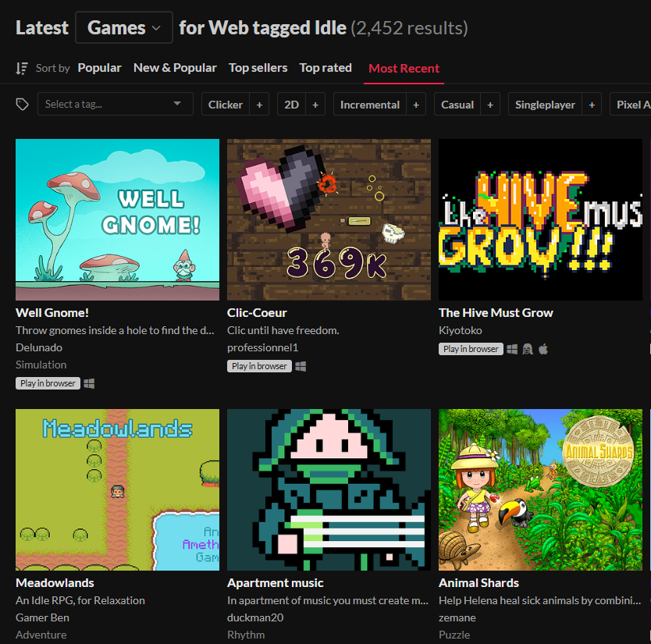
Task: Visit author Delunado's page
Action: click(39, 347)
